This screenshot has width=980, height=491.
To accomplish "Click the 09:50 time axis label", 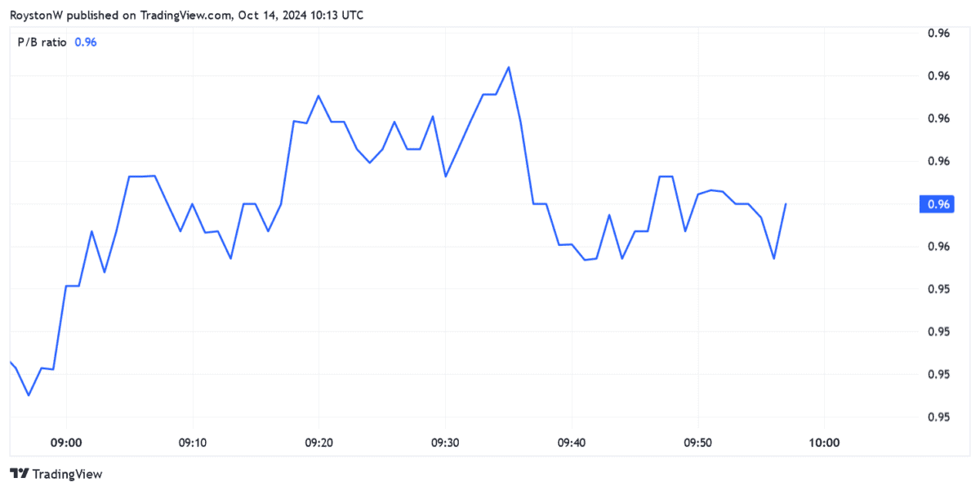I will point(697,443).
